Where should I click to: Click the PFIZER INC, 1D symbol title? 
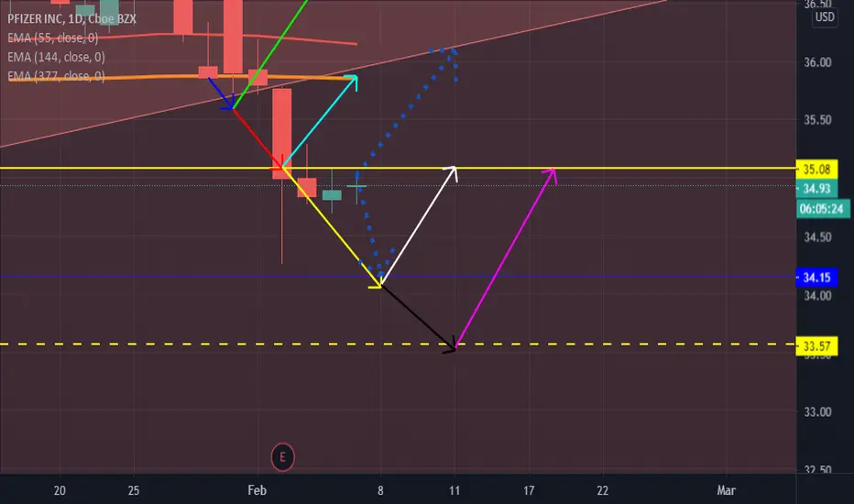click(x=71, y=18)
